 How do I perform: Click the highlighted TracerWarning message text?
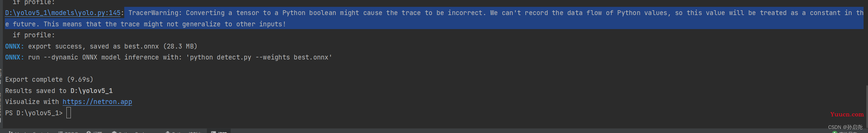point(434,18)
